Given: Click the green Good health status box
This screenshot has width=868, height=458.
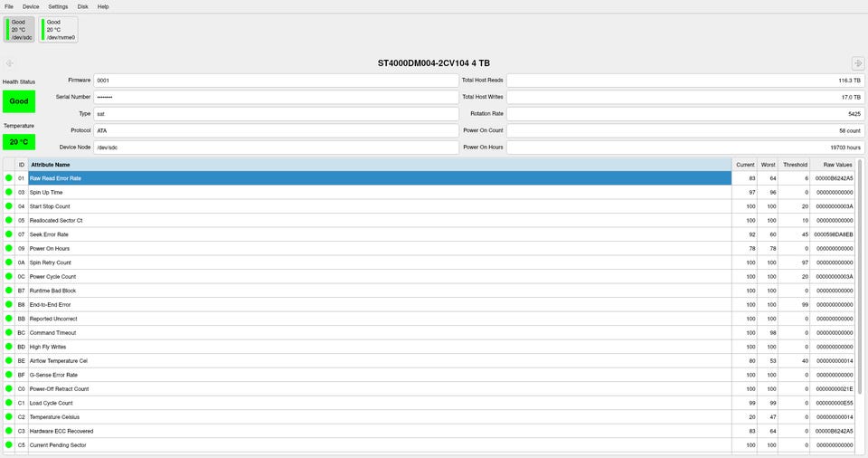Looking at the screenshot, I should (19, 101).
